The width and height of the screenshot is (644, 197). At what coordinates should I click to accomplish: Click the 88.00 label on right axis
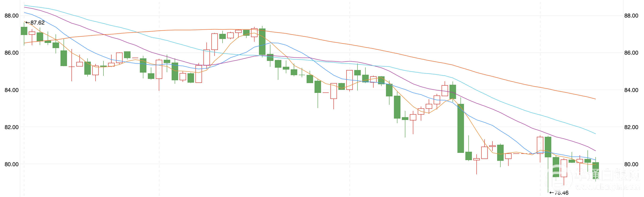point(631,15)
